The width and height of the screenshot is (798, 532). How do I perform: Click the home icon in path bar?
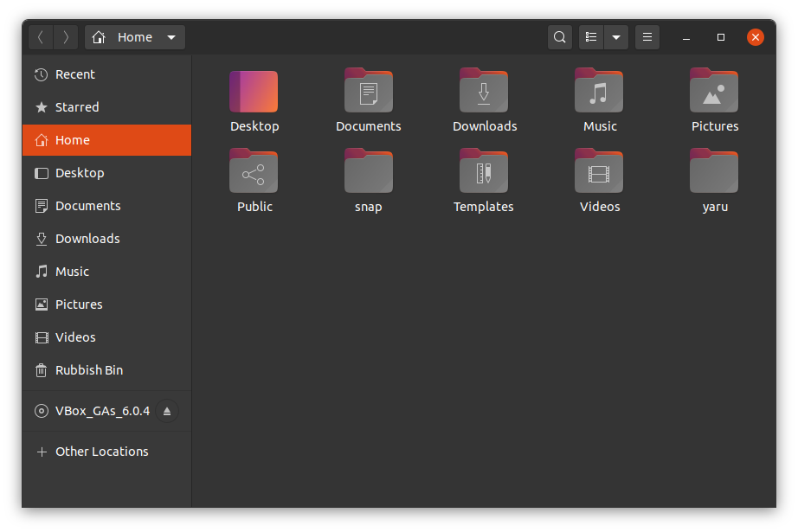coord(99,37)
